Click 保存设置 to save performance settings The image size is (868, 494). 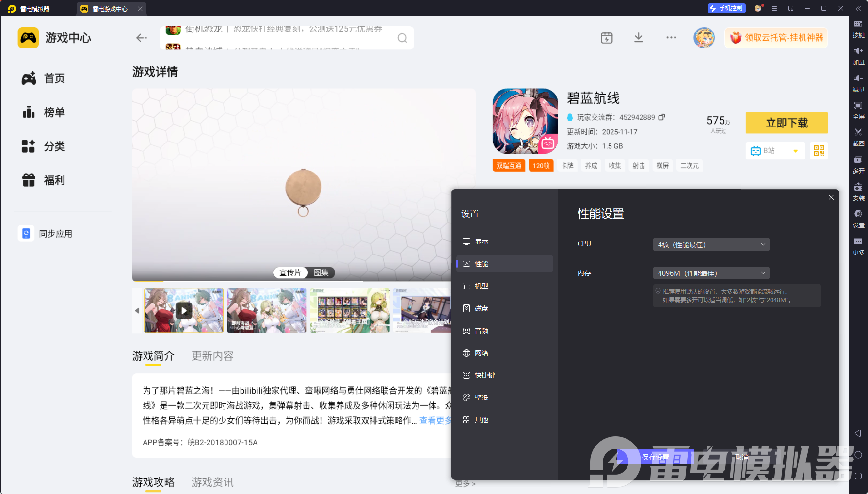pyautogui.click(x=656, y=457)
